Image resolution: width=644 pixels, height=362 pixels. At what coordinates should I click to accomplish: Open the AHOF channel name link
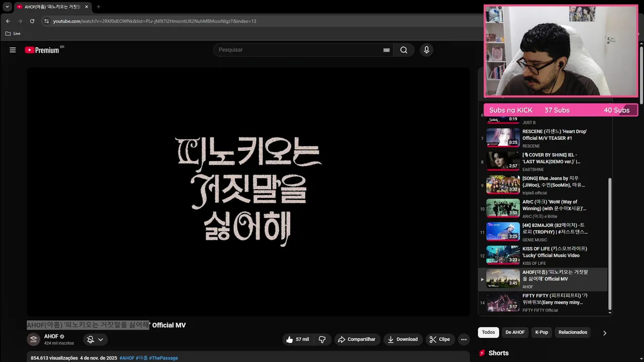(51, 336)
